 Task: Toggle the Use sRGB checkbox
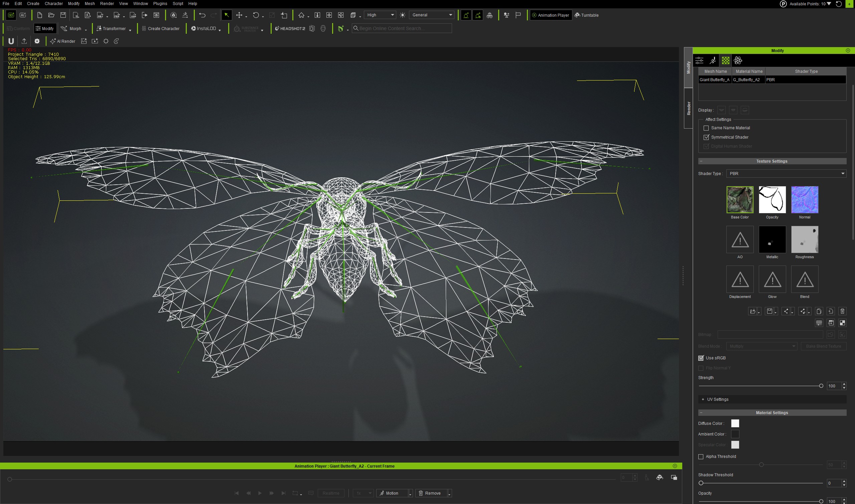pos(701,358)
